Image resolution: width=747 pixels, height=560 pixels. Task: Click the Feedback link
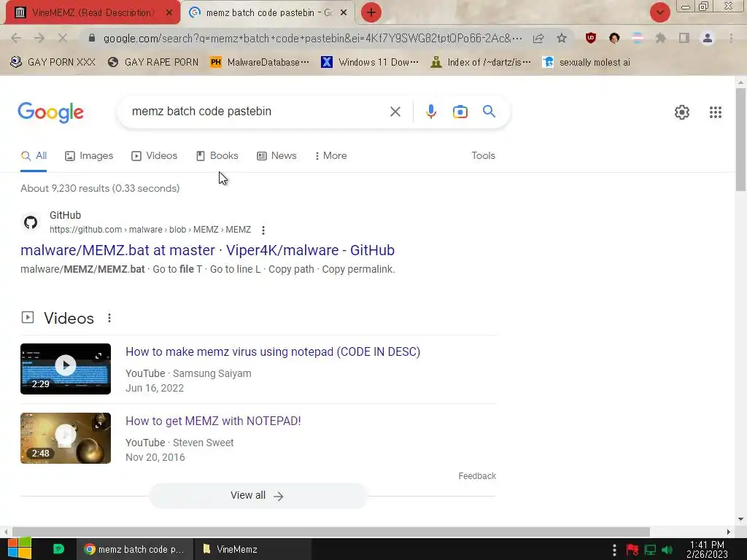pyautogui.click(x=477, y=476)
